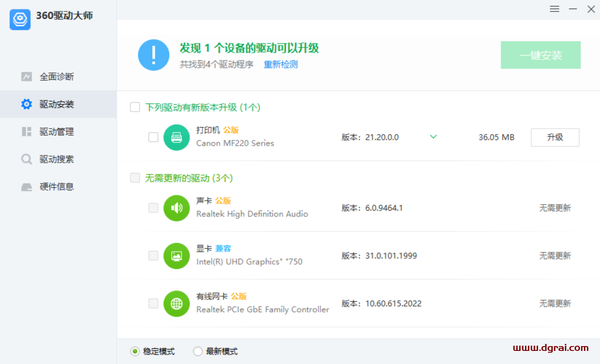Open the hamburger main menu icon

coord(555,9)
